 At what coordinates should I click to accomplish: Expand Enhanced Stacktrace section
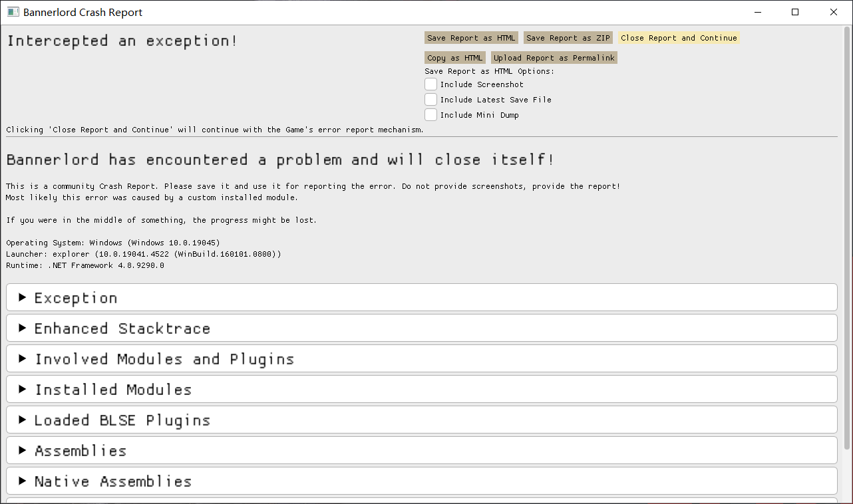coord(422,328)
